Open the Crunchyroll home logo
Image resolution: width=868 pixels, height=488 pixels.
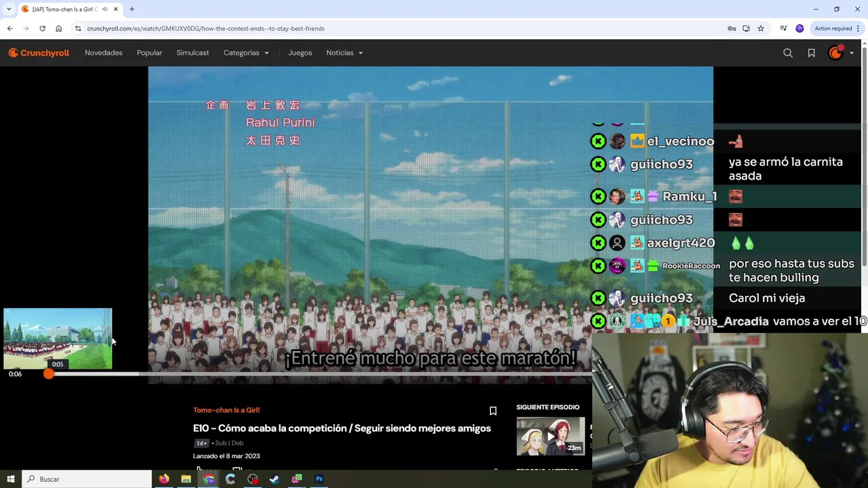point(39,53)
